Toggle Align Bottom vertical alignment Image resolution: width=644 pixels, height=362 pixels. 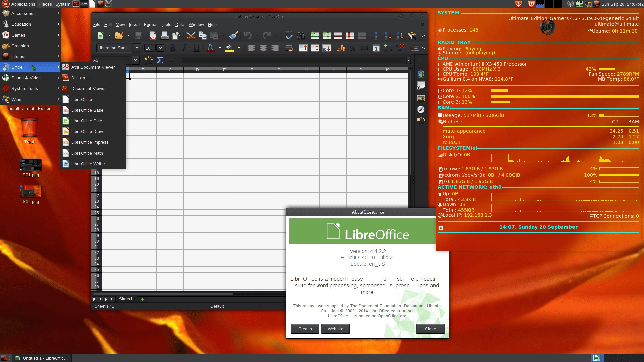[x=327, y=48]
